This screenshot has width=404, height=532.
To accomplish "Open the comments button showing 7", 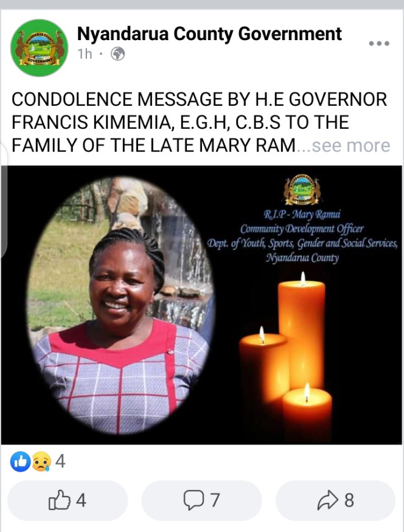I will coord(201,500).
